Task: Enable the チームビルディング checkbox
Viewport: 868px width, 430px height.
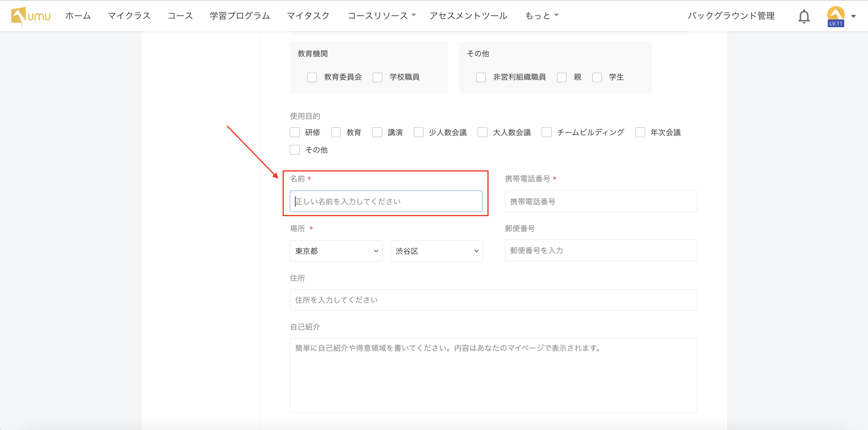Action: (x=546, y=132)
